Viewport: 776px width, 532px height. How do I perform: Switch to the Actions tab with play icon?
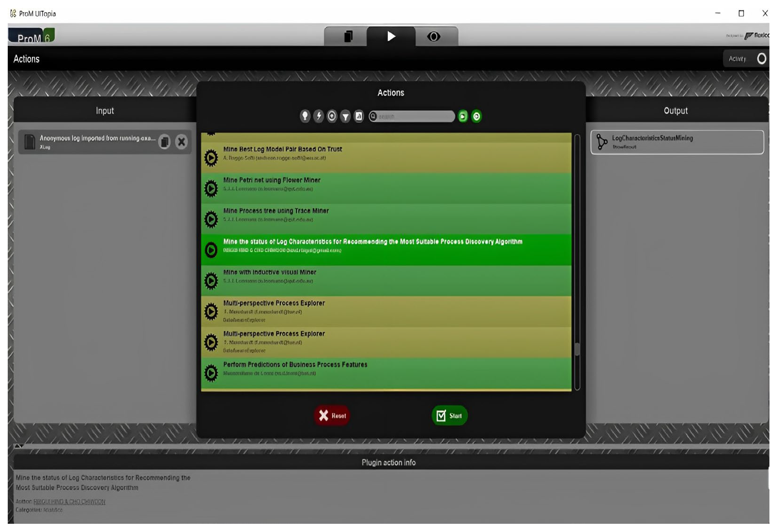[391, 36]
